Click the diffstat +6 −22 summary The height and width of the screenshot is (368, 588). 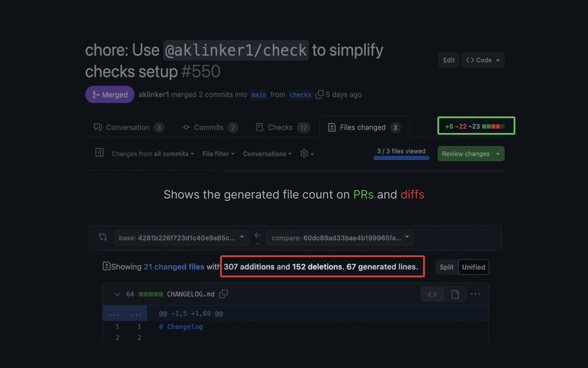pyautogui.click(x=475, y=126)
